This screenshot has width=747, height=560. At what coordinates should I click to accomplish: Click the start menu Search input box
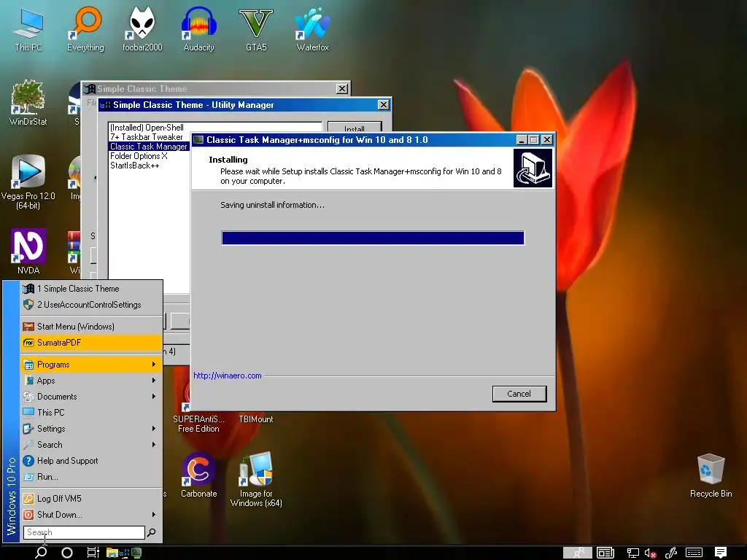pos(84,532)
